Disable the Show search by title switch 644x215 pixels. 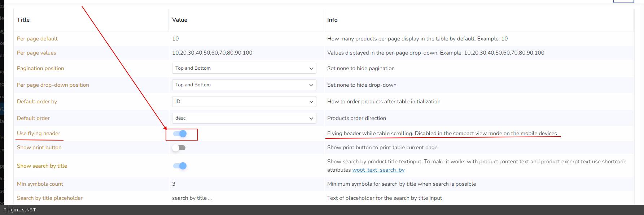180,166
